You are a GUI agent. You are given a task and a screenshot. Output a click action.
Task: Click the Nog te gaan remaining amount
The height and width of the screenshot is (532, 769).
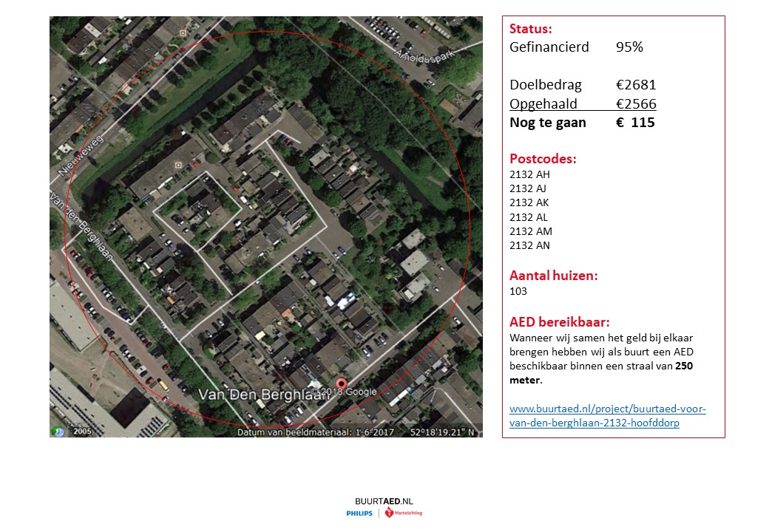pyautogui.click(x=635, y=123)
